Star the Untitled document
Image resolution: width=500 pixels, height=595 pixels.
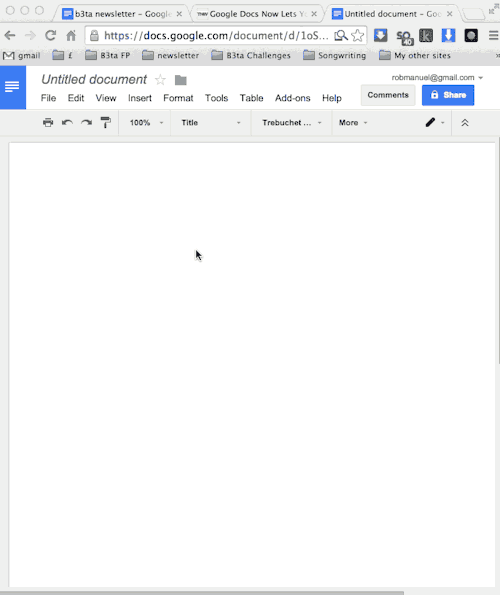tap(160, 80)
